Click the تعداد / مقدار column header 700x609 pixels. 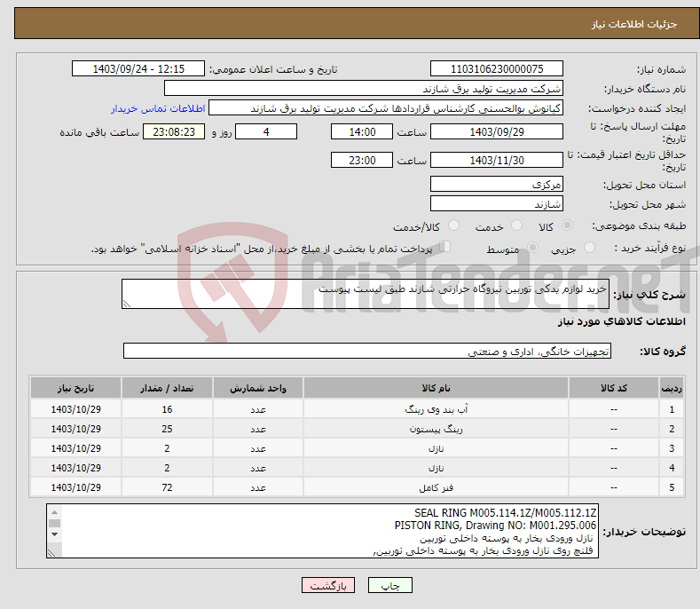(x=167, y=388)
